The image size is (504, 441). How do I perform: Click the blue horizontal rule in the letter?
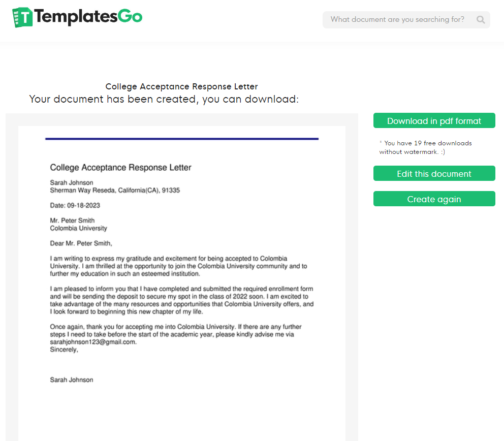[181, 138]
